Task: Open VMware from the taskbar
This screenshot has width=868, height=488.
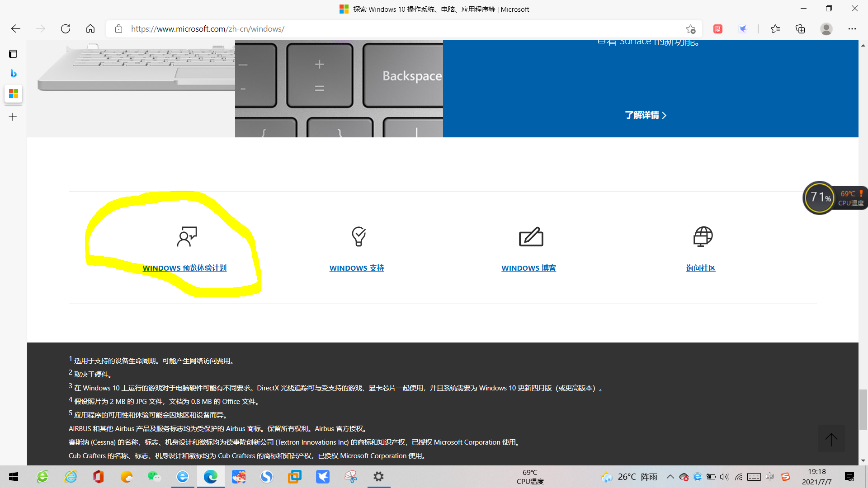Action: click(295, 477)
